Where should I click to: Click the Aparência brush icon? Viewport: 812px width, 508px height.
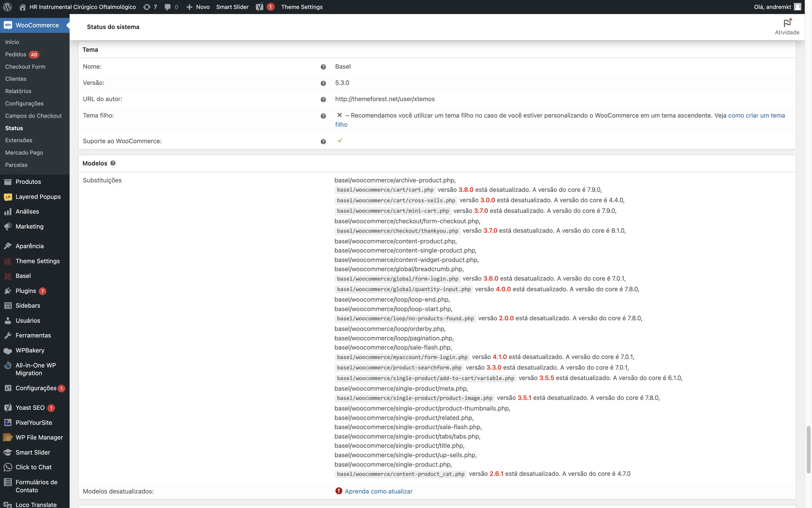(8, 246)
